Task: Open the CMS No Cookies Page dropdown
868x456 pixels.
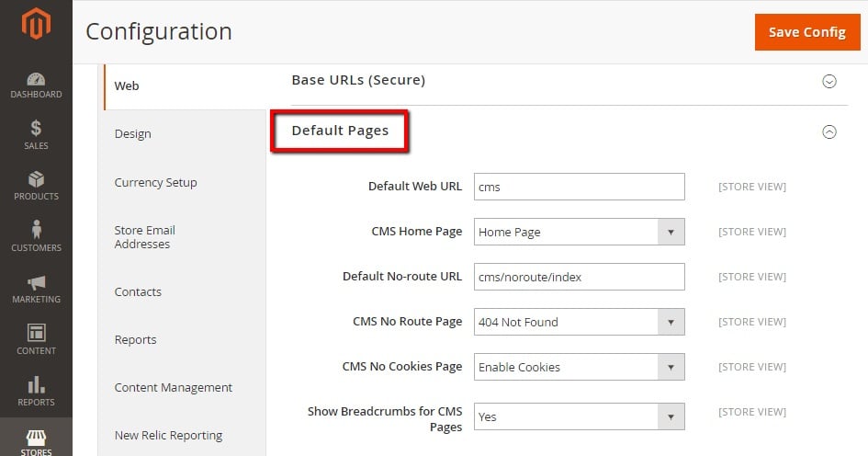Action: [580, 367]
